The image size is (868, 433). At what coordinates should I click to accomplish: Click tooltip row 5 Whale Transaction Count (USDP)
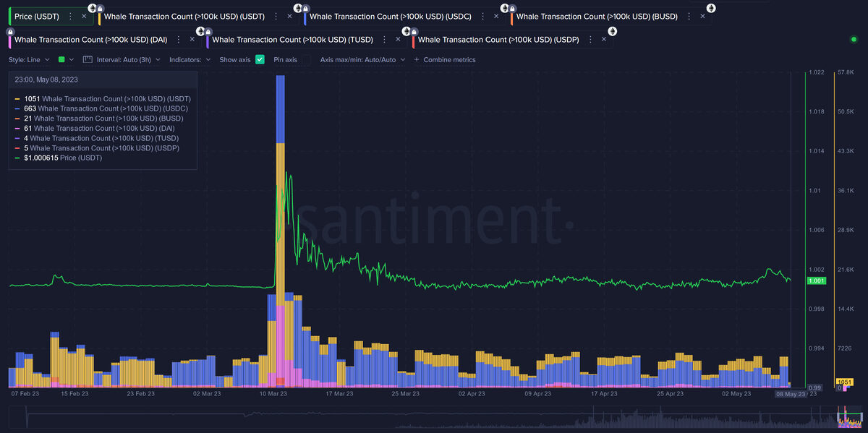(97, 147)
